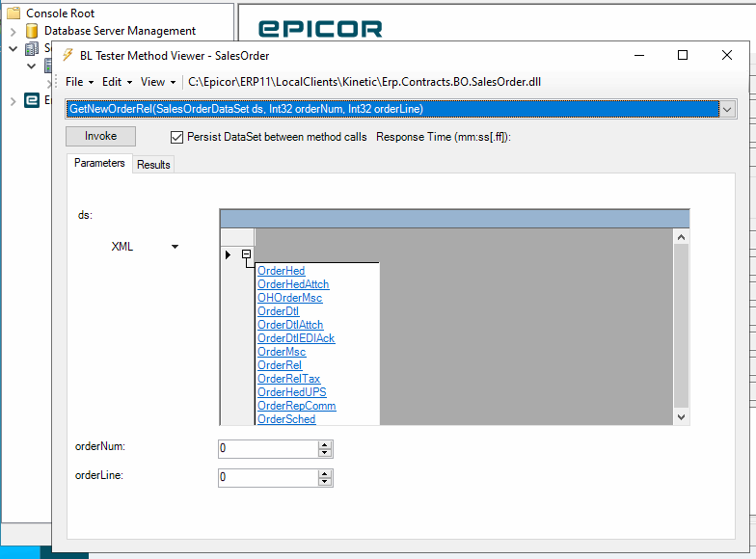Decrease the orderNum value with down arrow
756x559 pixels.
coord(325,453)
